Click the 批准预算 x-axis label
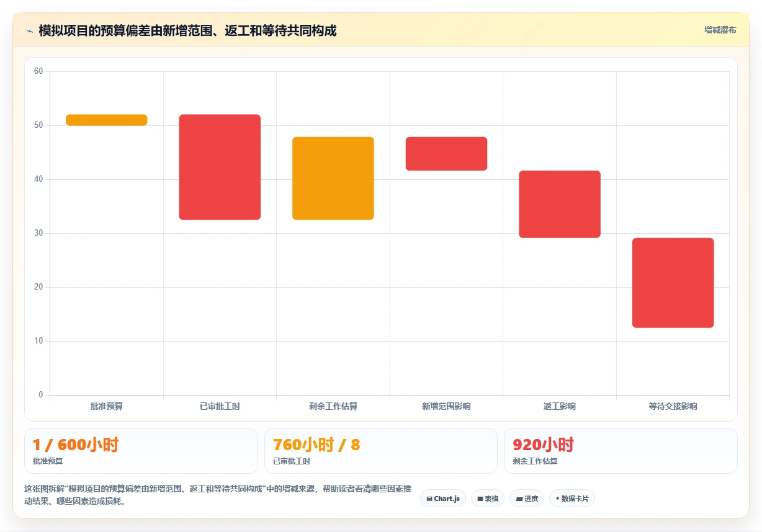 click(x=107, y=406)
